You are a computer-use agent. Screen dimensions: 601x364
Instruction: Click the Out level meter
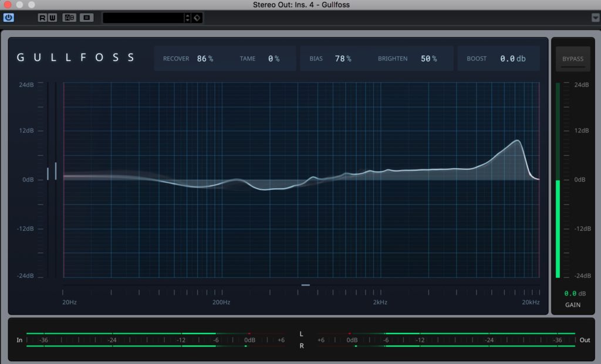446,340
